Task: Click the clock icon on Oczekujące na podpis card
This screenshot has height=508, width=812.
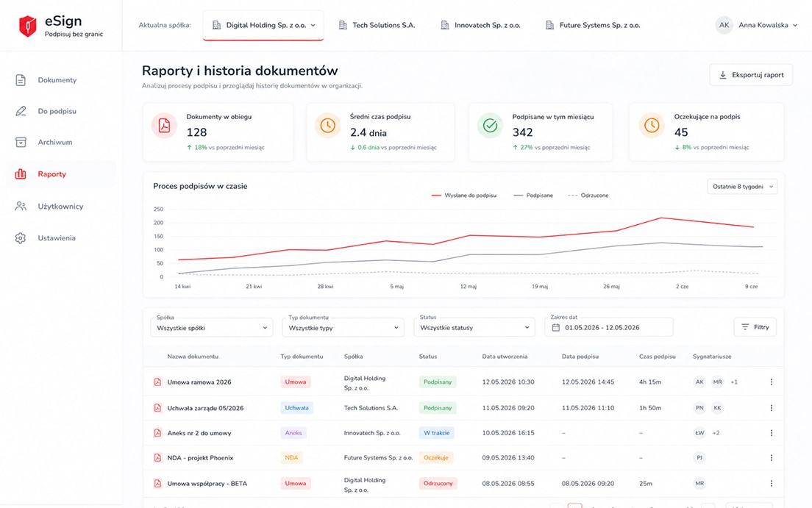Action: pos(652,125)
